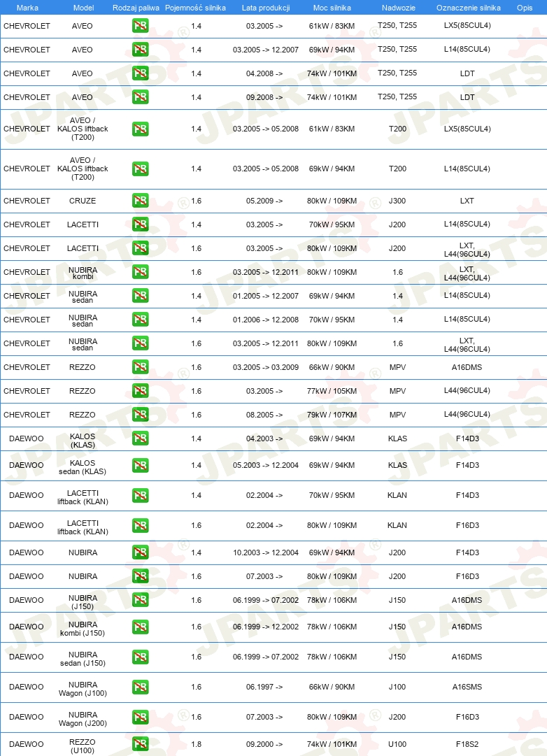
Task: Click the fuel icon for Lacetti liftback (KLAN) 80kW row
Action: coord(141,525)
